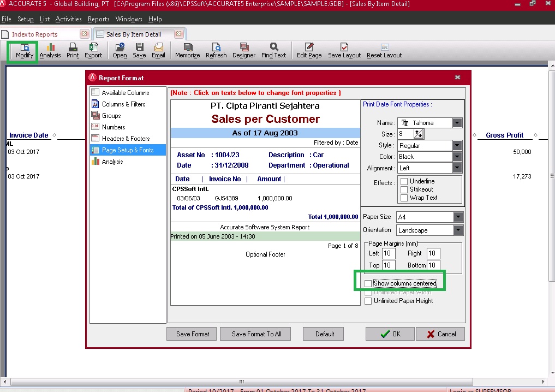Click the Left margin input field
Image resolution: width=555 pixels, height=392 pixels.
[x=388, y=253]
